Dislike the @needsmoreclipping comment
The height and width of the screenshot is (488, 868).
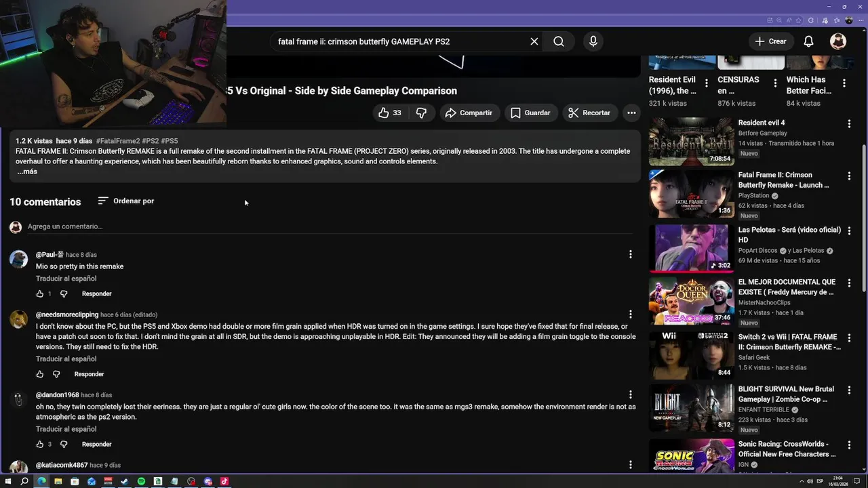(x=56, y=374)
